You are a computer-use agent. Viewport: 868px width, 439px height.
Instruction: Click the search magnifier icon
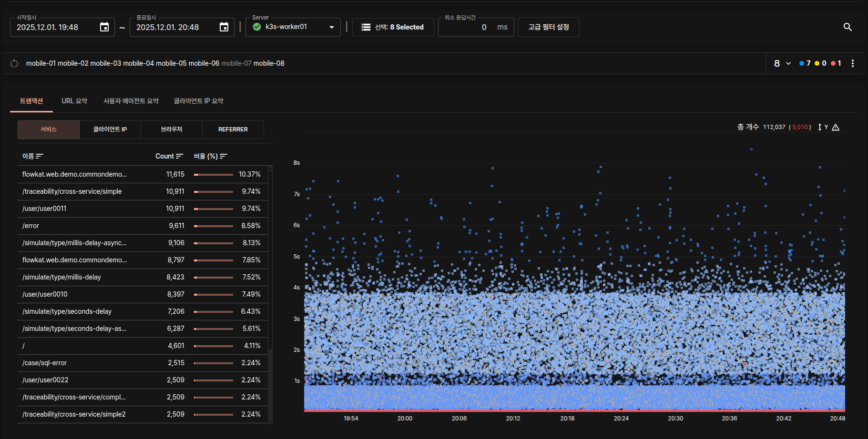(848, 27)
